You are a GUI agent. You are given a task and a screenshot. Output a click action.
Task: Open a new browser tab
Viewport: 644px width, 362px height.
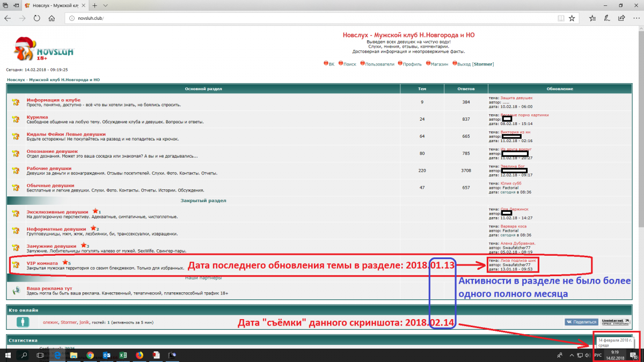94,5
